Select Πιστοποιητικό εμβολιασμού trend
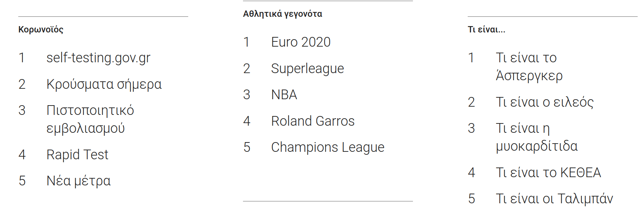 90,119
